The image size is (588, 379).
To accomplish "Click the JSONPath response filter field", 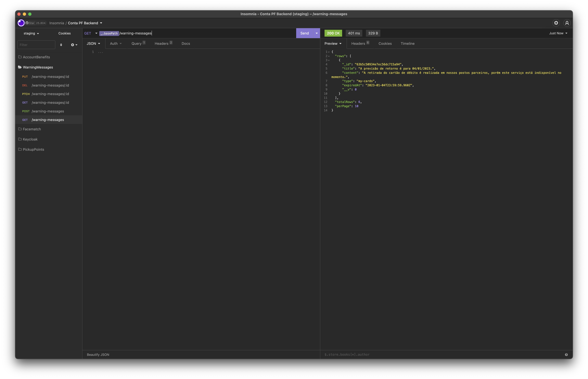I will coord(443,355).
